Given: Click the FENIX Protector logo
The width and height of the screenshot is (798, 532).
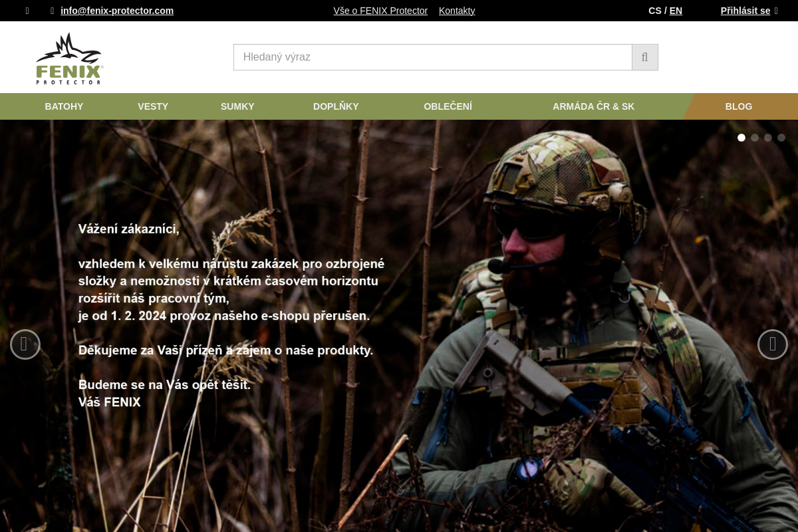Looking at the screenshot, I should (x=69, y=59).
